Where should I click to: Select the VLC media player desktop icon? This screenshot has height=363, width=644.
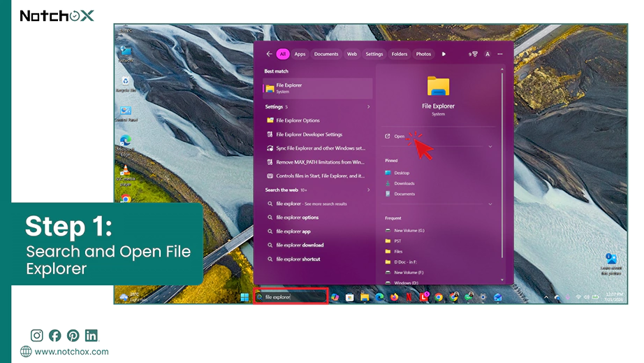click(126, 176)
